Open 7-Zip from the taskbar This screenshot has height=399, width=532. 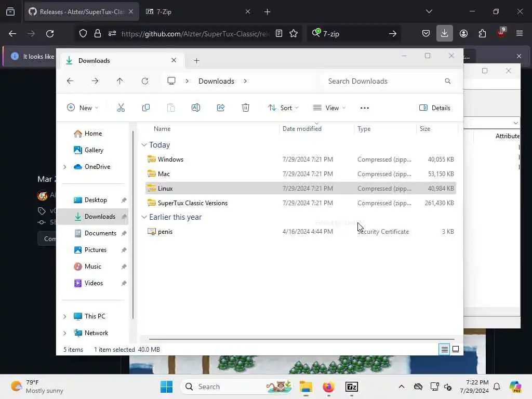(352, 387)
